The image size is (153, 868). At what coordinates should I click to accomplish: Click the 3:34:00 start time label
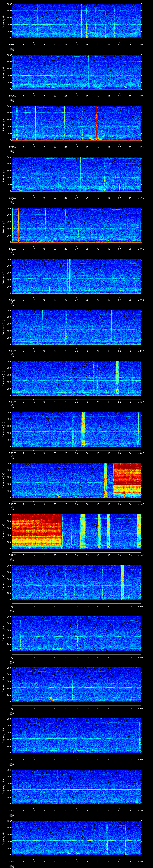click(12, 198)
